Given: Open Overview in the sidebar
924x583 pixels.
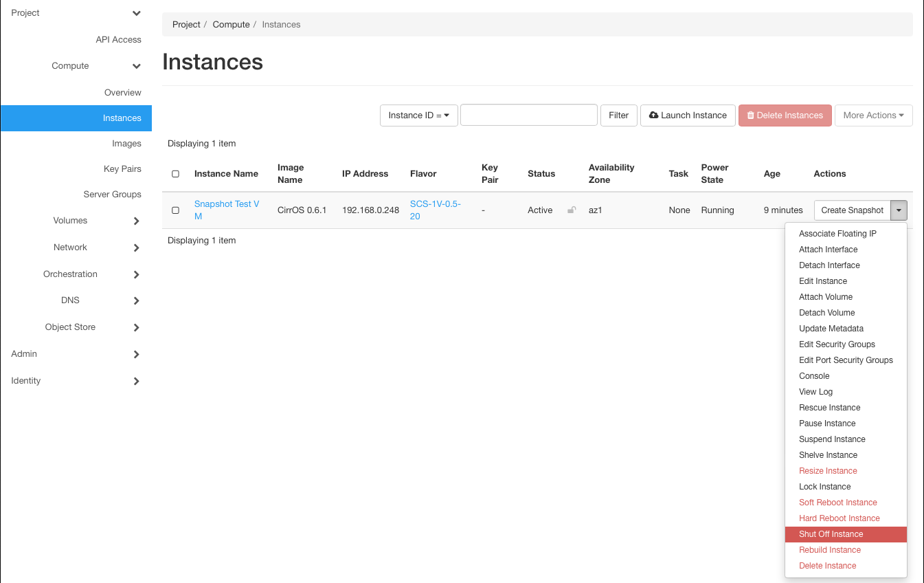Looking at the screenshot, I should (123, 93).
